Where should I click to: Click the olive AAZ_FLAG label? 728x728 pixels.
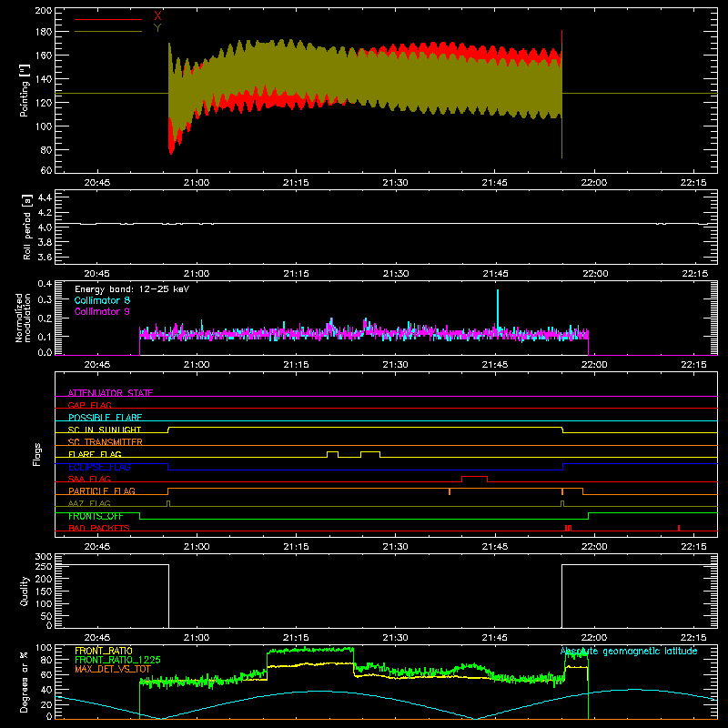click(89, 503)
